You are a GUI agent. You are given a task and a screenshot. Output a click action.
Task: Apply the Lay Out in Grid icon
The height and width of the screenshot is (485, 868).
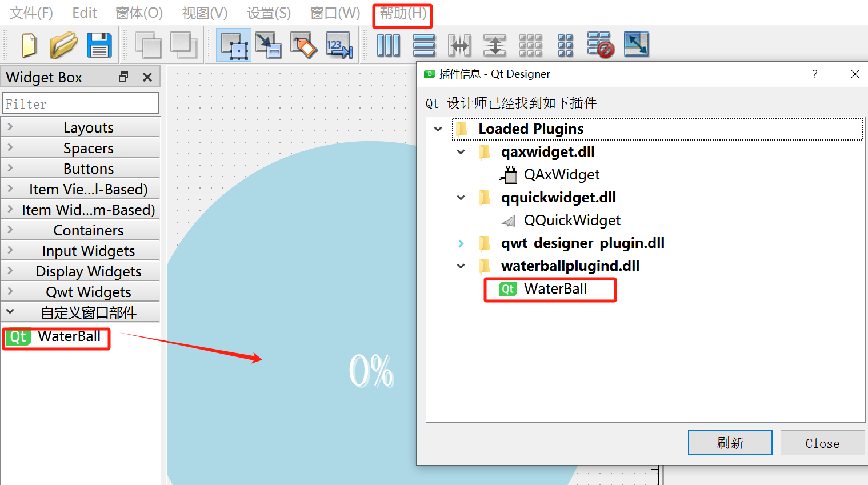[x=530, y=45]
